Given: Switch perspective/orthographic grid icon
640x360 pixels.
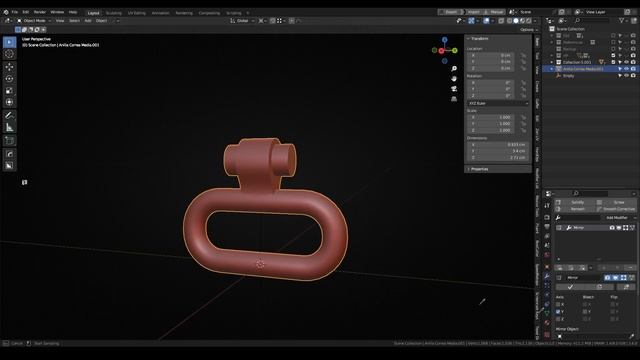Looking at the screenshot, I should point(454,99).
